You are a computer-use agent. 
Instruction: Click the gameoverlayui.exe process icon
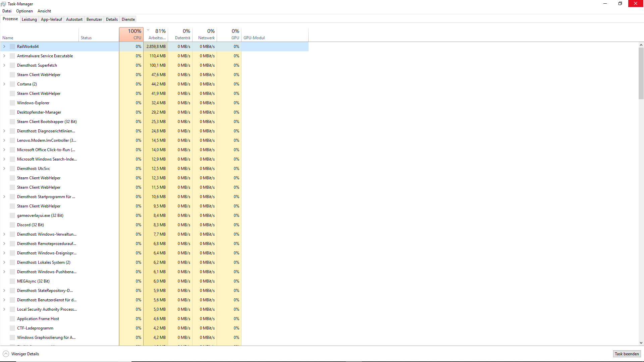click(12, 216)
